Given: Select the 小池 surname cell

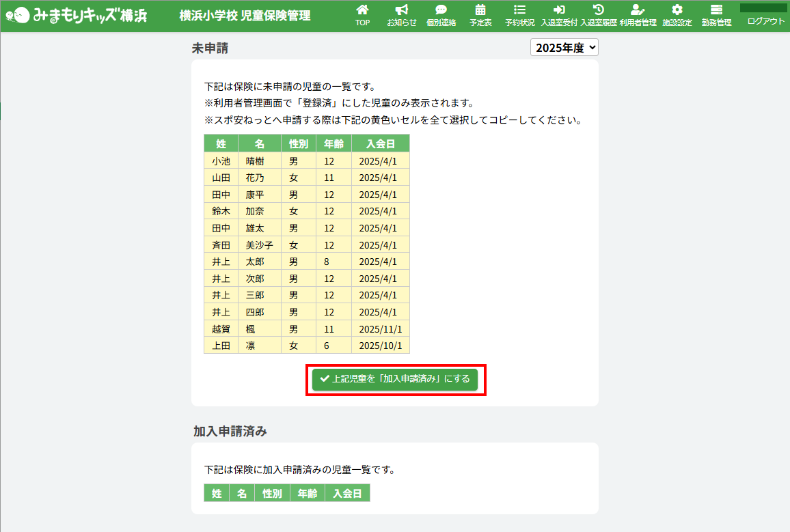Looking at the screenshot, I should click(x=221, y=161).
